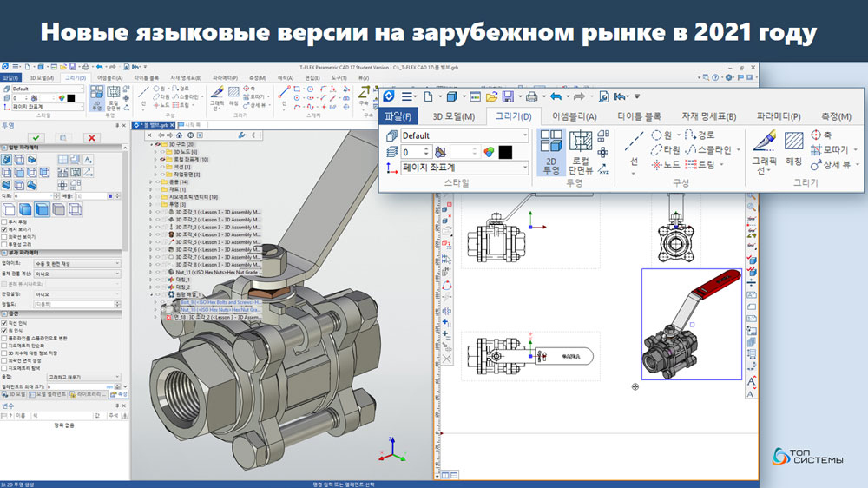Select the 선 line tool in enlarged ribbon

click(634, 151)
